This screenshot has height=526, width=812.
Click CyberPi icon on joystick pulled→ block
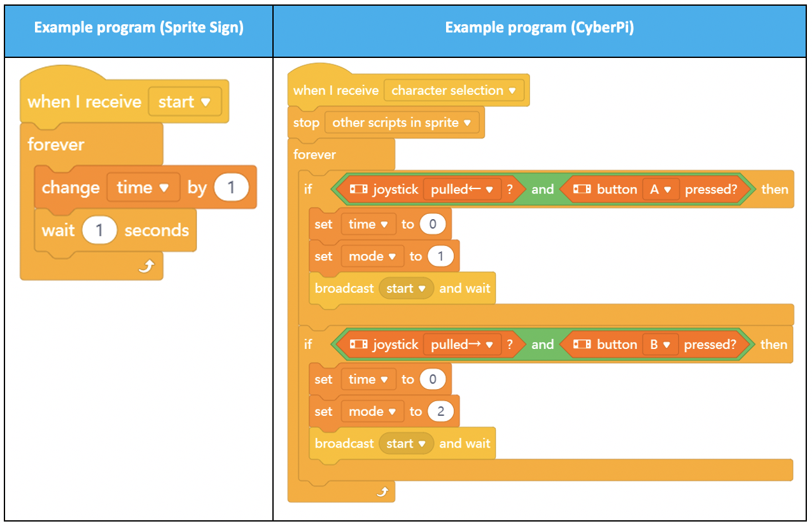click(359, 345)
